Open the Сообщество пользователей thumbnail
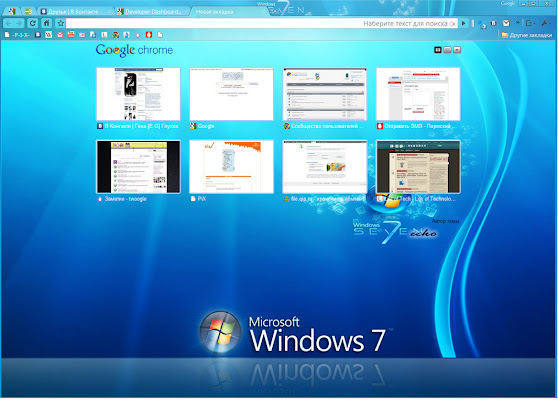The image size is (558, 400). pyautogui.click(x=325, y=94)
